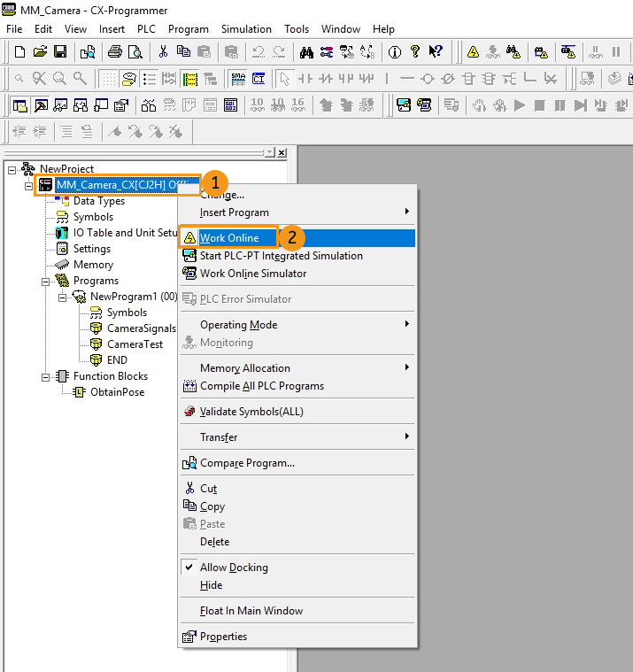The image size is (633, 672).
Task: Select the ObtainPose function block
Action: (x=117, y=392)
